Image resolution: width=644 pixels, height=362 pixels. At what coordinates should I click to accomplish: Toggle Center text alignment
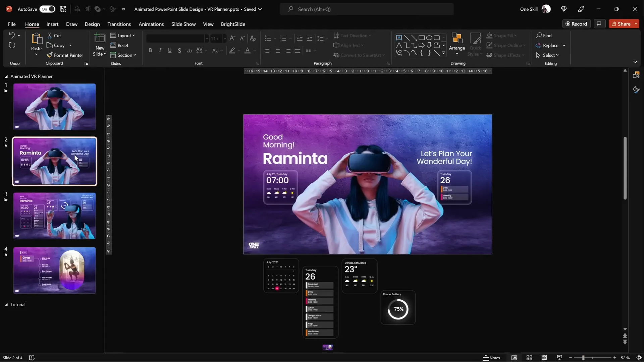pyautogui.click(x=278, y=51)
